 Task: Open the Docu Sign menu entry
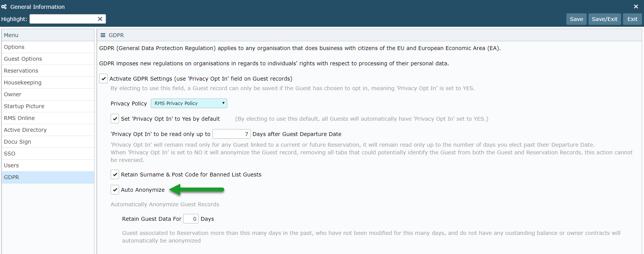48,142
